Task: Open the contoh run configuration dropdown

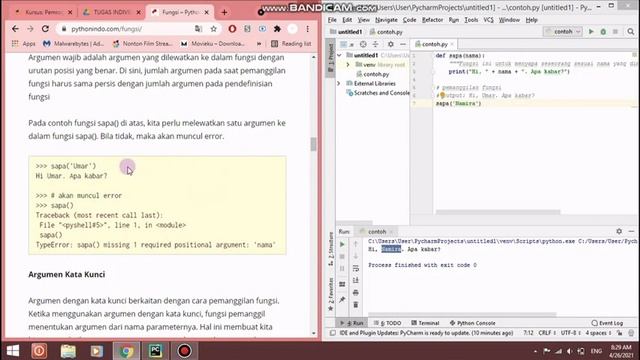Action: pyautogui.click(x=563, y=31)
